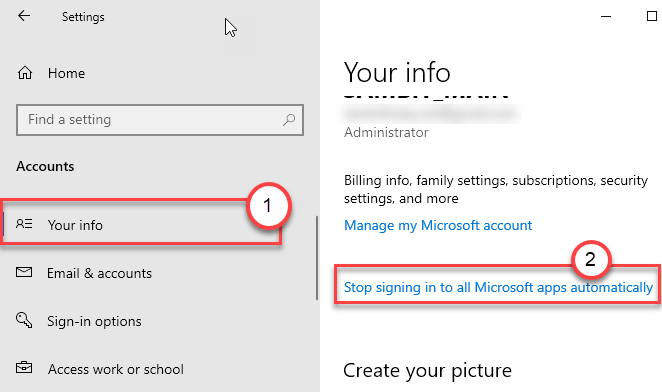The width and height of the screenshot is (662, 392).
Task: Go back using the back arrow
Action: pyautogui.click(x=24, y=16)
